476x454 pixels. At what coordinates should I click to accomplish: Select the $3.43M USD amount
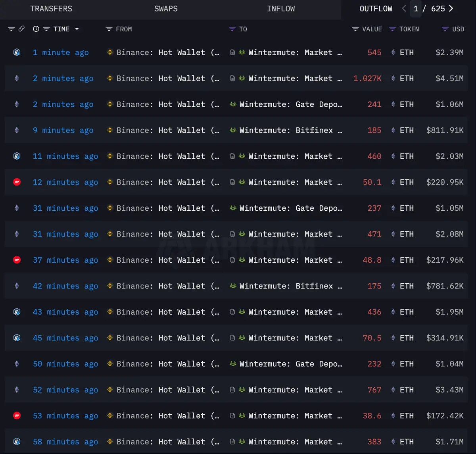coord(449,390)
